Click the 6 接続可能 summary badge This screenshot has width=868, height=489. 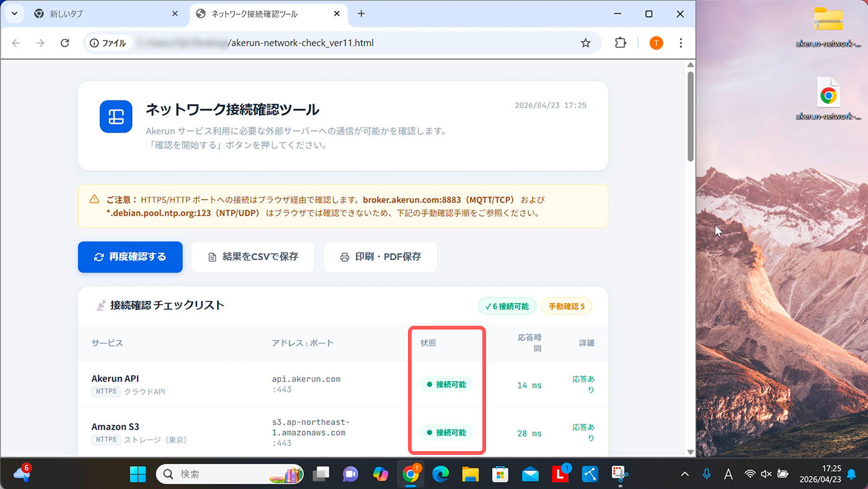point(507,306)
